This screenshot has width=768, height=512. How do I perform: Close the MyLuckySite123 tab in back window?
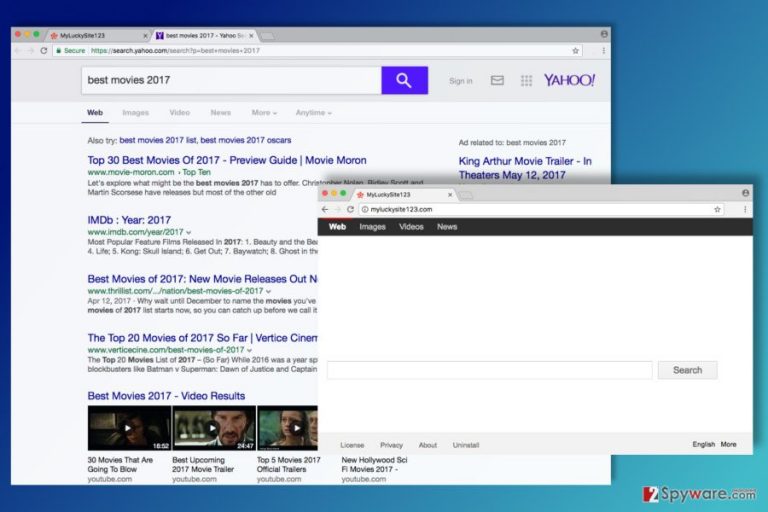145,36
